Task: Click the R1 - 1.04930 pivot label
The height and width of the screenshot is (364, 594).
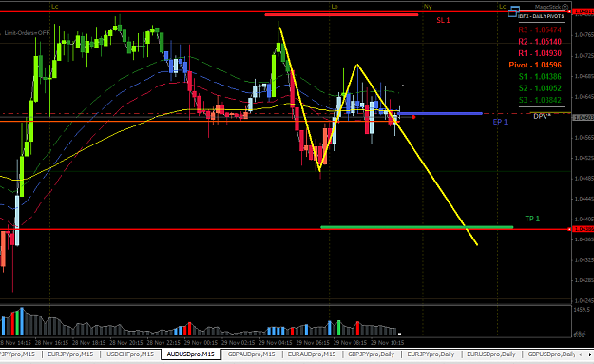Action: click(540, 53)
